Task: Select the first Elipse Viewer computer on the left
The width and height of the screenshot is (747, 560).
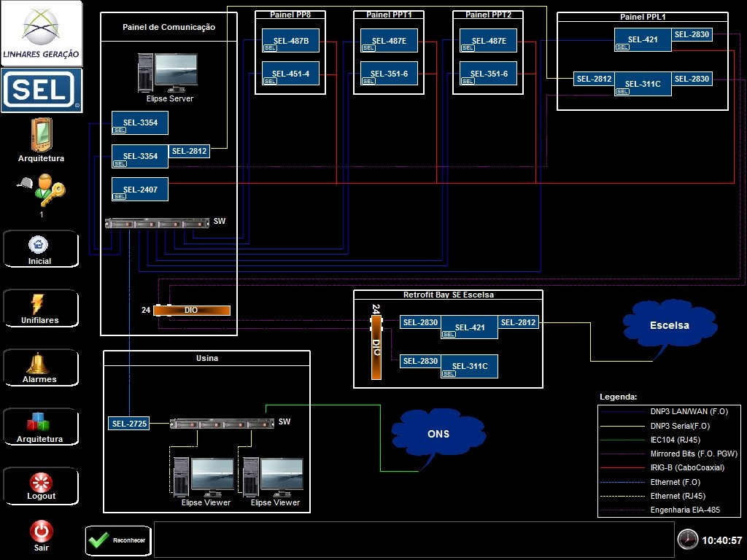Action: (x=204, y=477)
